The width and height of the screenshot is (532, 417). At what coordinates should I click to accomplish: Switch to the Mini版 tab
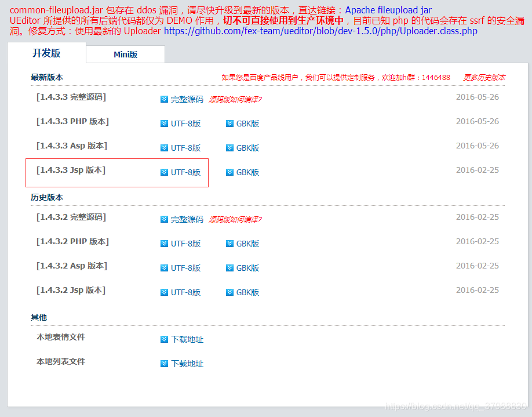click(126, 55)
